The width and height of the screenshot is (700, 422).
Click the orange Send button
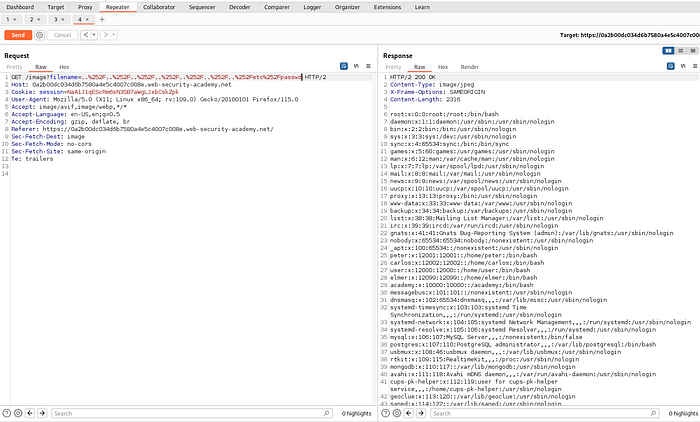click(17, 34)
